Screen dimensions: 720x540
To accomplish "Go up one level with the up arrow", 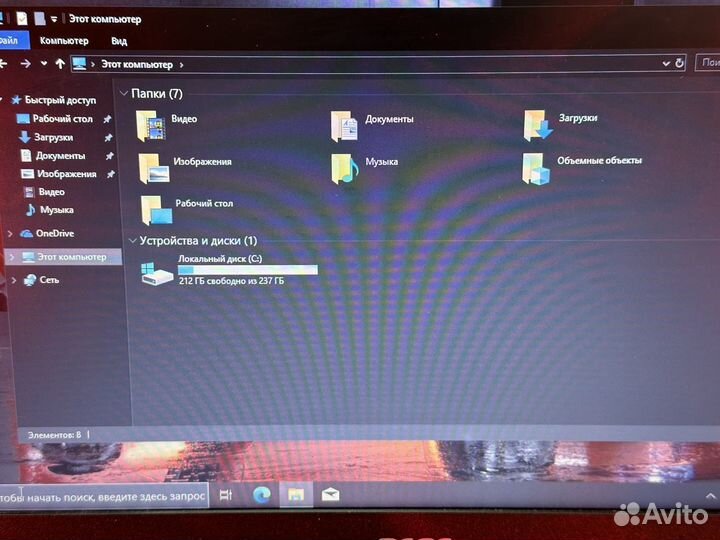I will (x=59, y=64).
